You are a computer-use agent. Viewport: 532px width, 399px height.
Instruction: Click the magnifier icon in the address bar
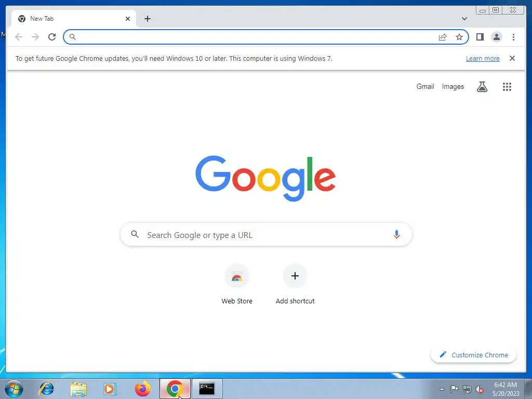[73, 37]
